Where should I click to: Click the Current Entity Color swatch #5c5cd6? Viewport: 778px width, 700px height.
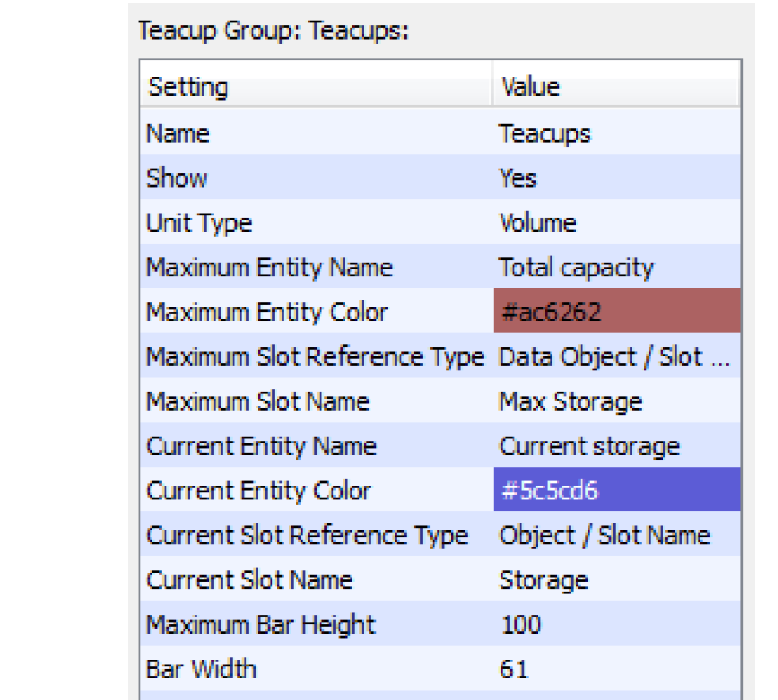(x=616, y=491)
